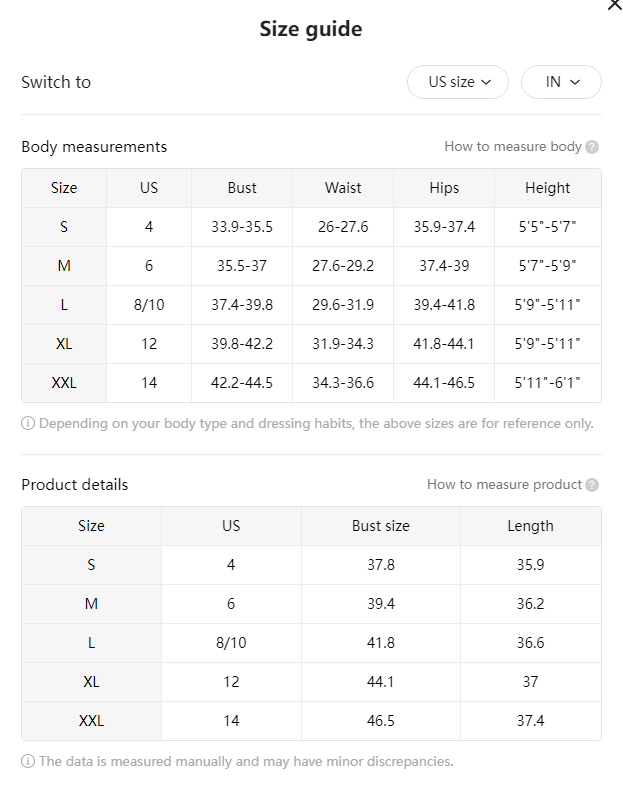
Task: Open How to measure product link
Action: [x=504, y=484]
